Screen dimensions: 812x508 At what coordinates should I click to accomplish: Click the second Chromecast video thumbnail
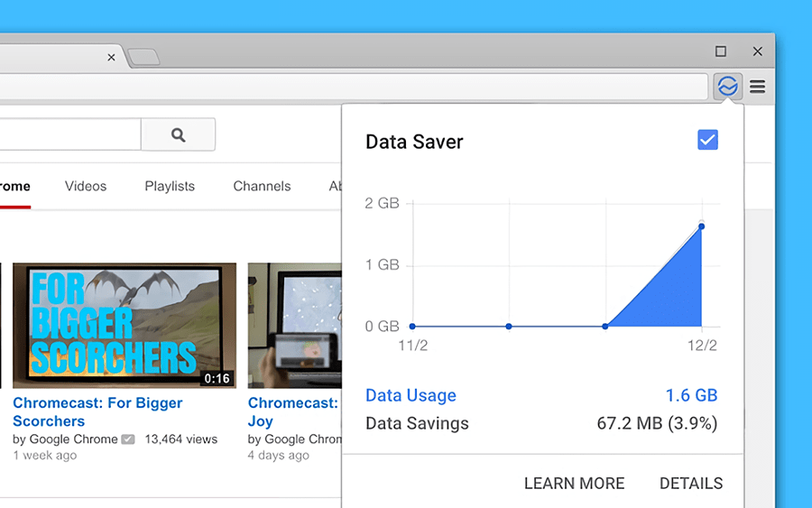[x=294, y=325]
